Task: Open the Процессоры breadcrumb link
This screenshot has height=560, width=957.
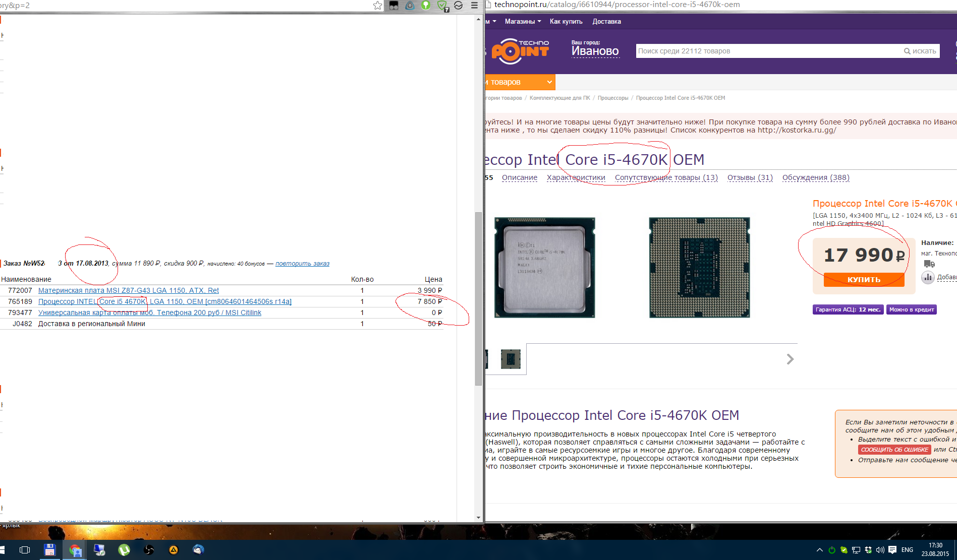Action: 613,98
